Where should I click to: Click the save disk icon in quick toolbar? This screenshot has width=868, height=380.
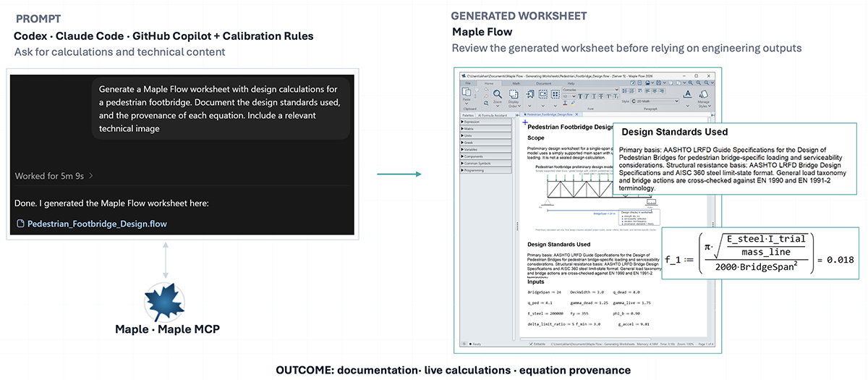coord(658,83)
